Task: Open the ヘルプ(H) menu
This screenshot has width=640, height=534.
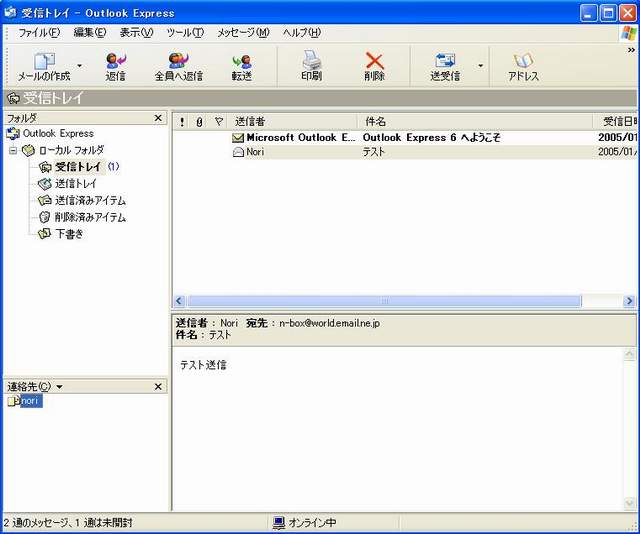Action: click(x=302, y=32)
